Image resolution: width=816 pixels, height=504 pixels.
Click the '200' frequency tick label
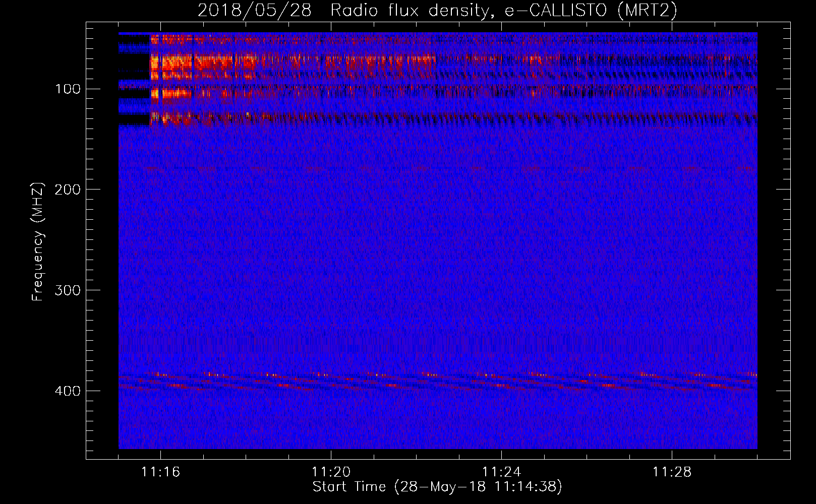point(68,190)
